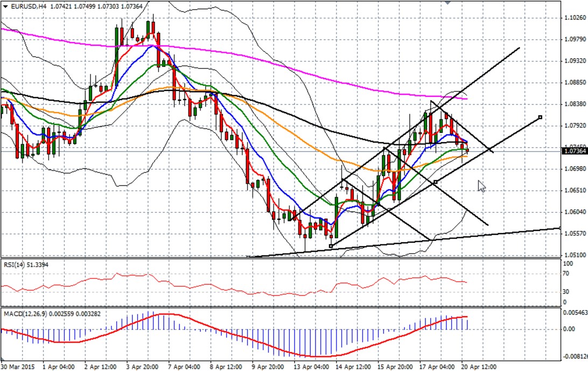
Task: Select the "EURUSD,H4" chart title
Action: click(x=29, y=6)
